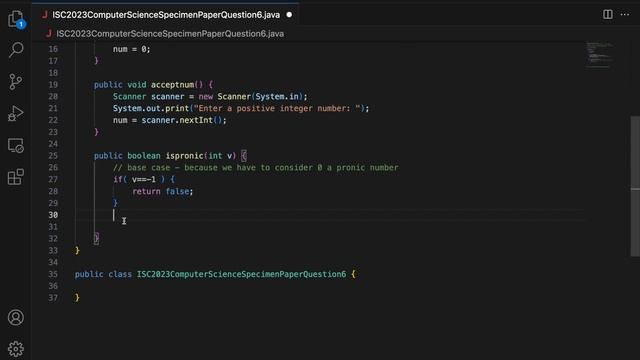Open the Source Control view
This screenshot has height=360, width=640.
tap(16, 82)
